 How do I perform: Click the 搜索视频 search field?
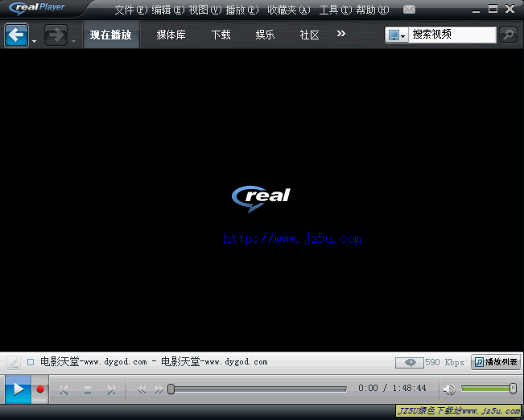click(452, 35)
